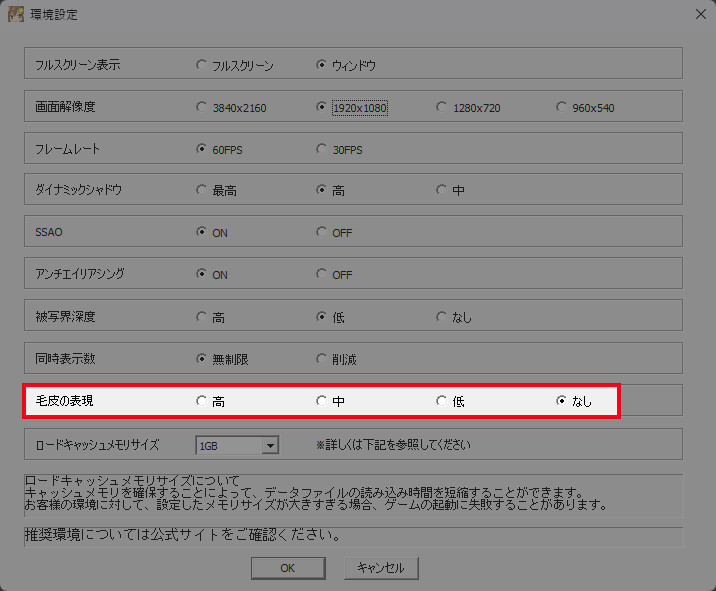Set depth of field to 高
This screenshot has width=716, height=591.
[203, 317]
